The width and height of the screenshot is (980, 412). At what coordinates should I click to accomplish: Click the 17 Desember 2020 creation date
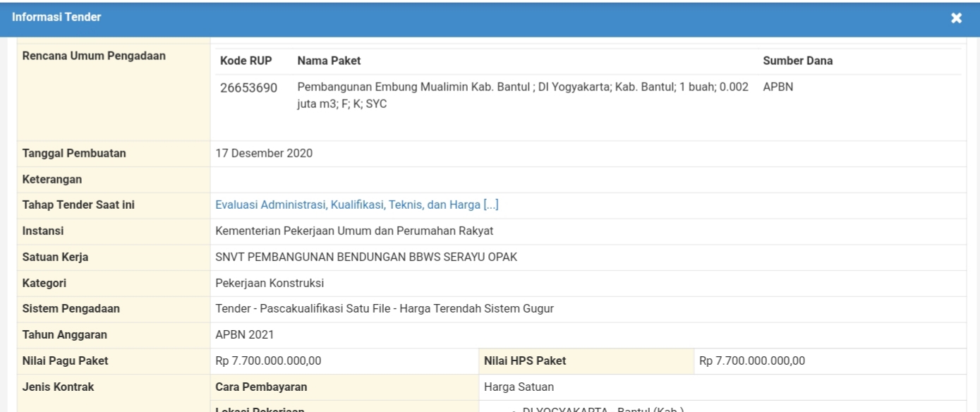pos(264,153)
